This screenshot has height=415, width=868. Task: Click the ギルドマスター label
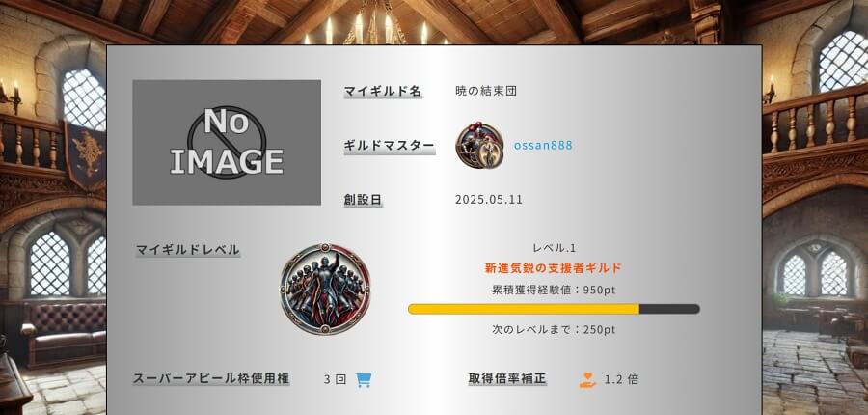click(390, 146)
